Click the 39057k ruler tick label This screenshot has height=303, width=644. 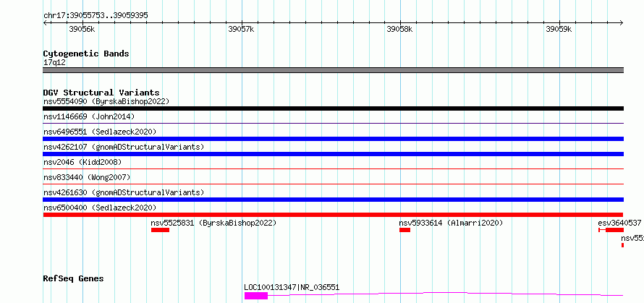click(241, 29)
